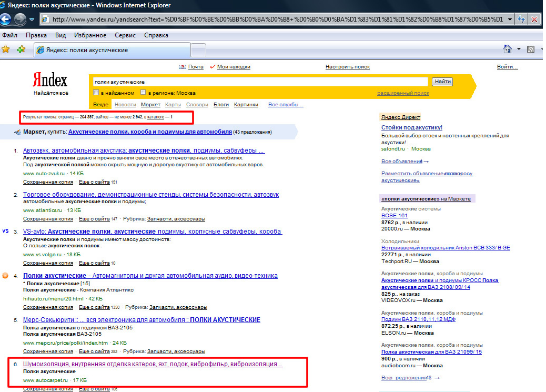The image size is (546, 392).
Task: Switch to the Картинки search tab
Action: [x=246, y=105]
